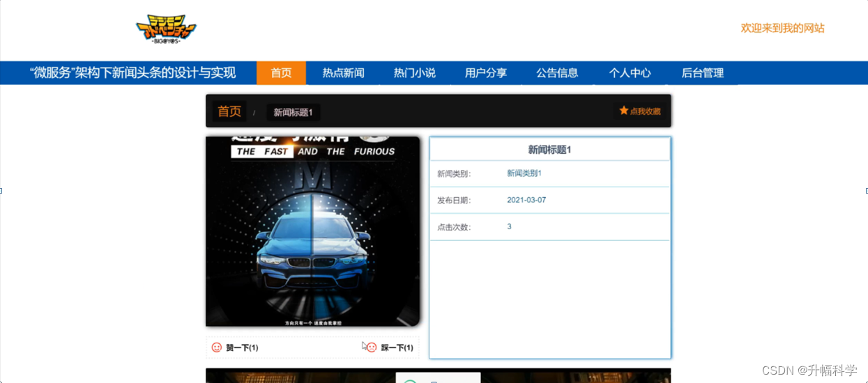Click the 赞一下(1) like button
Viewport: 868px width, 383px height.
click(235, 347)
